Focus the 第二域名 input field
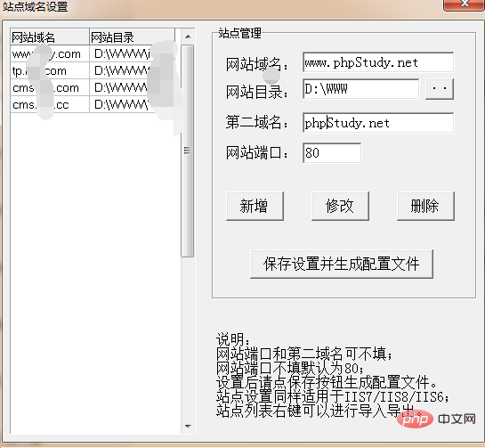The height and width of the screenshot is (448, 485). click(378, 123)
